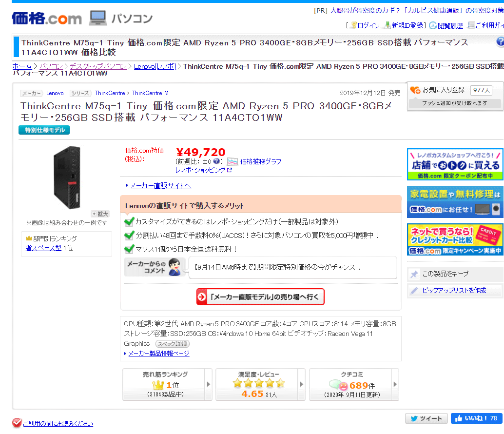Click the browsing history clock icon
Image resolution: width=504 pixels, height=434 pixels.
(433, 25)
